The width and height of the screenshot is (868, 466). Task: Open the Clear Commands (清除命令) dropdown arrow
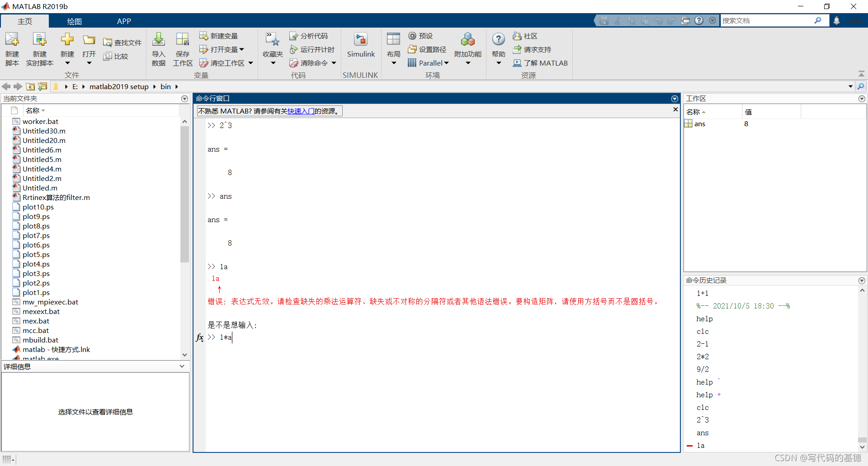[334, 63]
